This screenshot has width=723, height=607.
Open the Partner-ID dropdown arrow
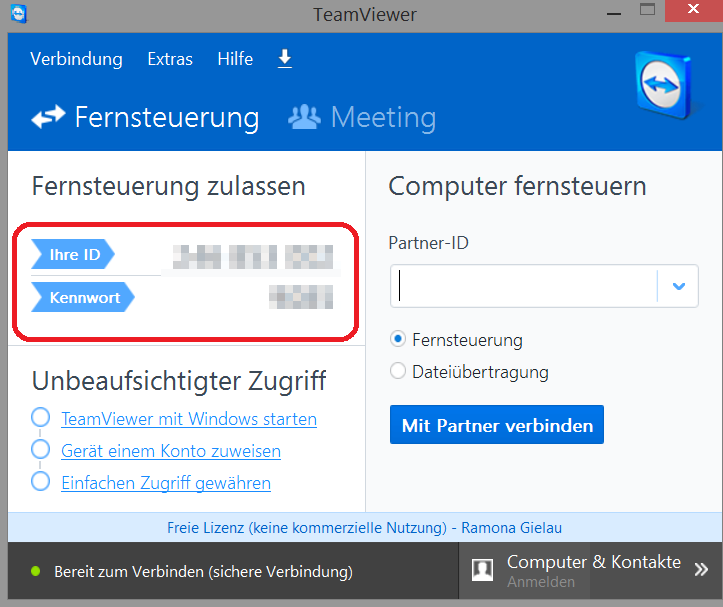click(x=679, y=286)
